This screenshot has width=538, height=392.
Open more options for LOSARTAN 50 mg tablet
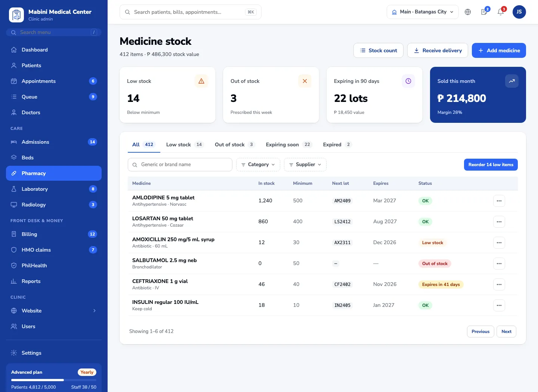pos(499,222)
